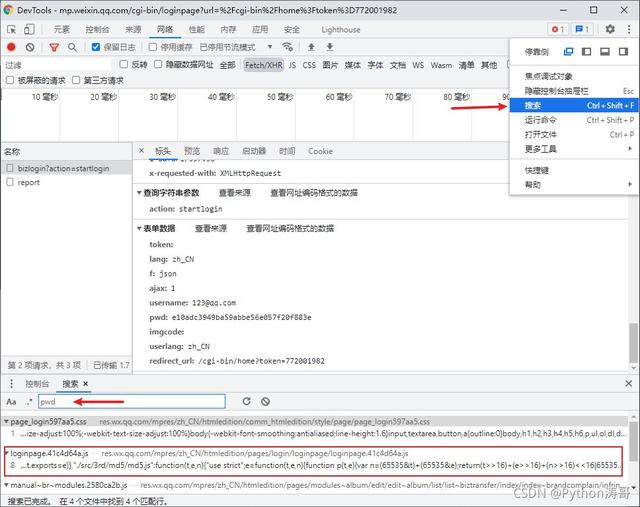The height and width of the screenshot is (507, 640).
Task: Refresh the search results icon
Action: point(247,401)
